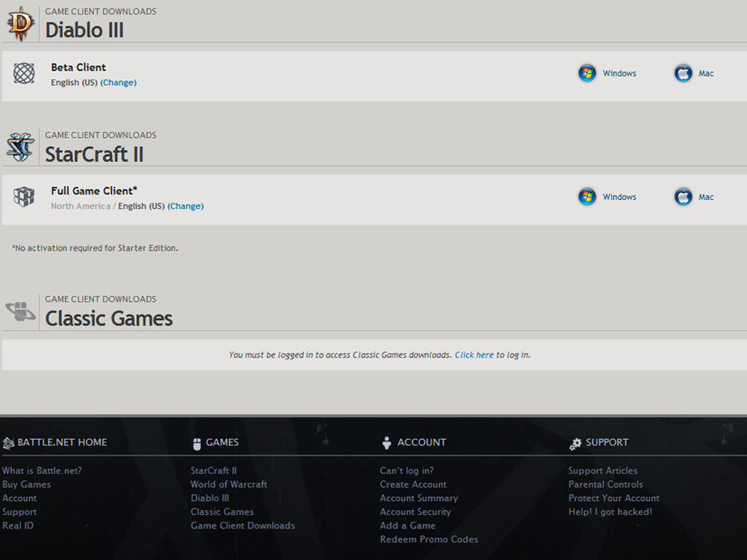The width and height of the screenshot is (747, 560).
Task: Open Add a Game footer link
Action: (x=407, y=526)
